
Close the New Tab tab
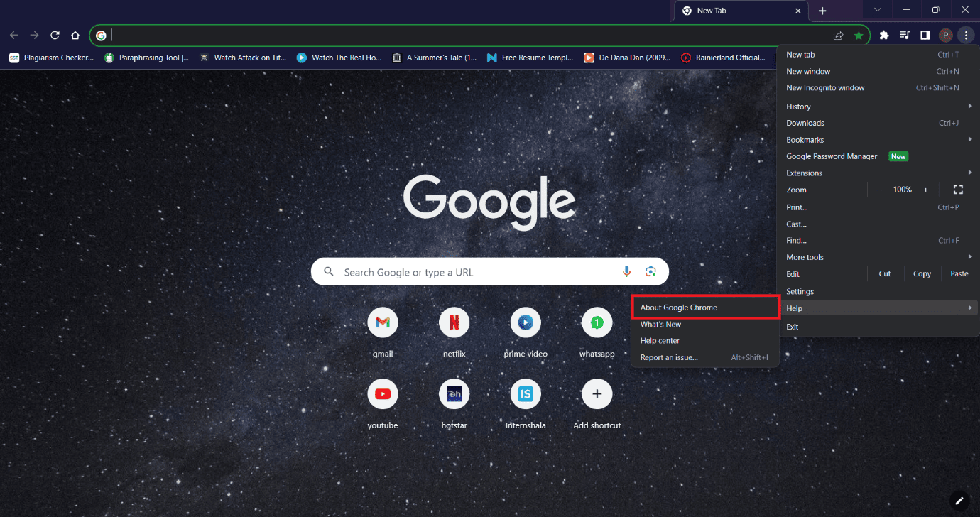(x=798, y=11)
